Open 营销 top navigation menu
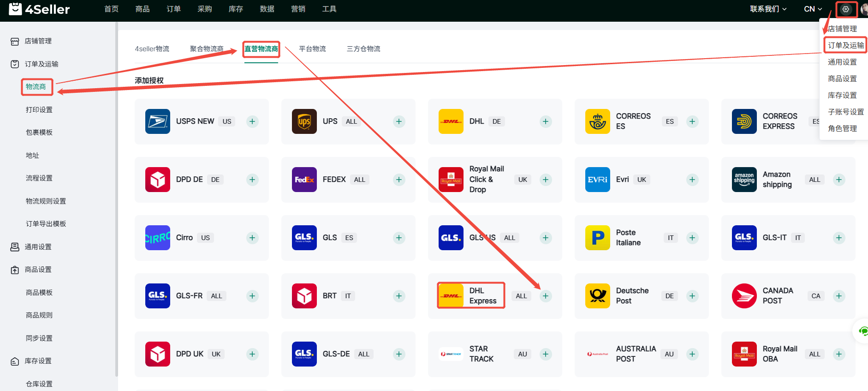Image resolution: width=868 pixels, height=391 pixels. [298, 9]
